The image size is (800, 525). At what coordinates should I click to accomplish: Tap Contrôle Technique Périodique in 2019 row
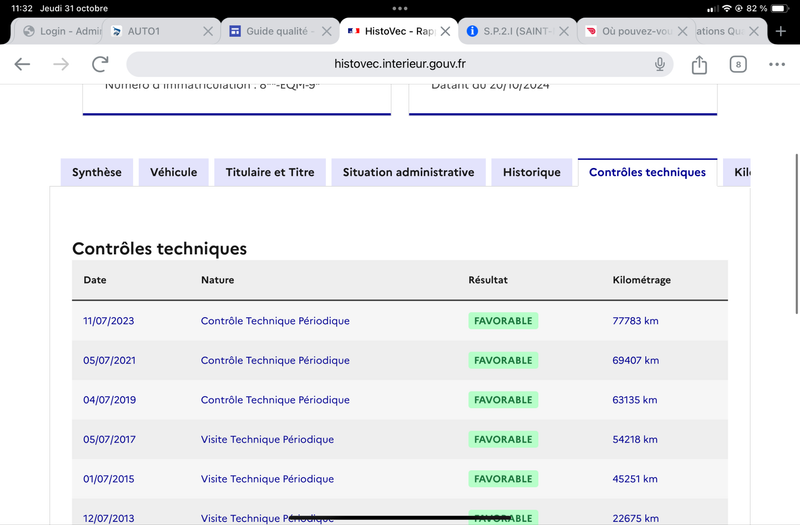click(x=275, y=400)
